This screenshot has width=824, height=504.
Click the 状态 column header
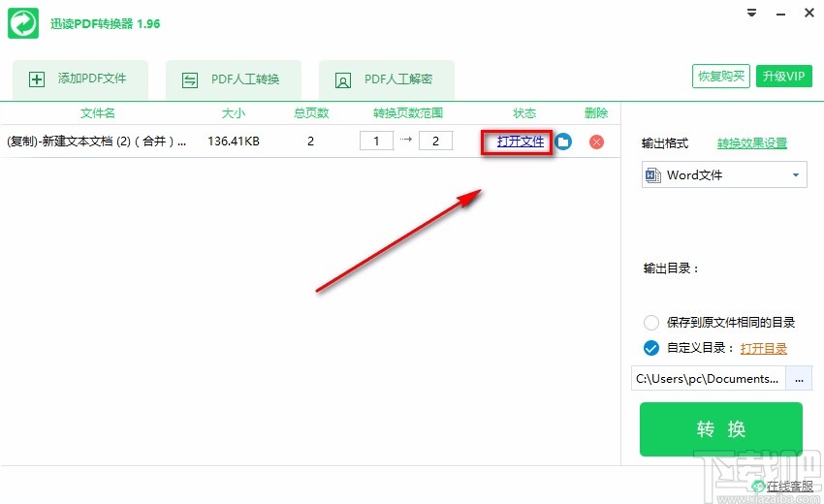pos(524,113)
